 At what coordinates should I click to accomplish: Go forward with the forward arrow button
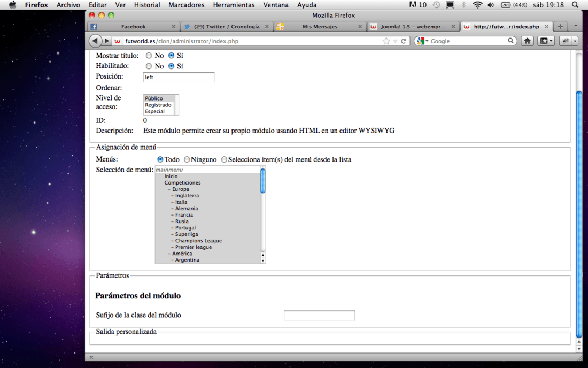107,41
